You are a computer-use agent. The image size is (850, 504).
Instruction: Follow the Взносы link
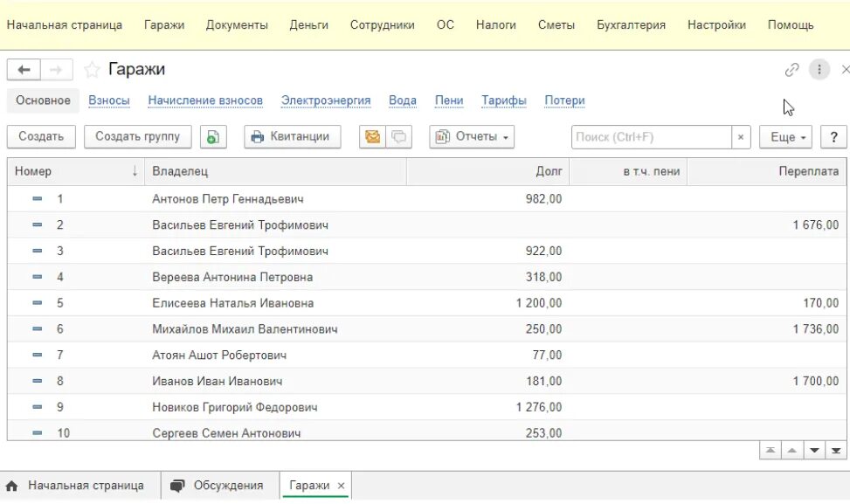click(109, 100)
